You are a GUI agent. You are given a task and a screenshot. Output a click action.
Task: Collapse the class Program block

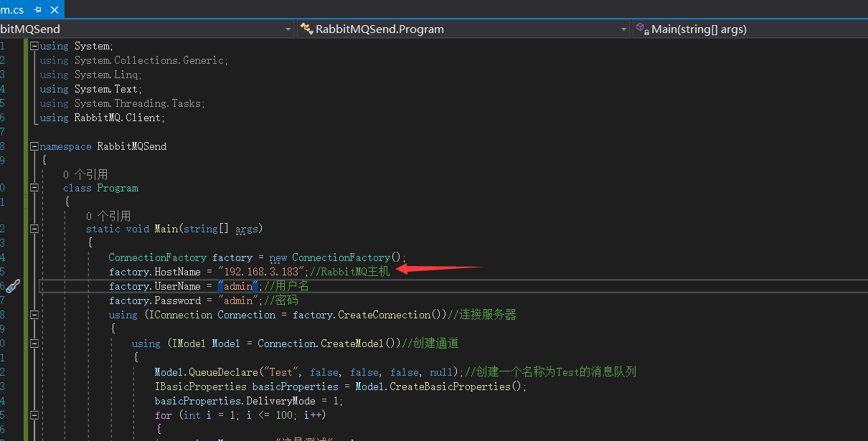coord(34,188)
